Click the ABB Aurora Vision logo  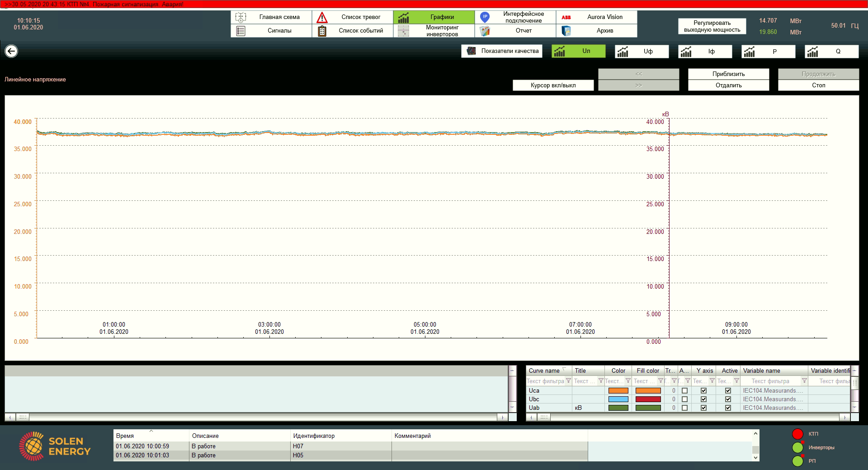point(566,17)
